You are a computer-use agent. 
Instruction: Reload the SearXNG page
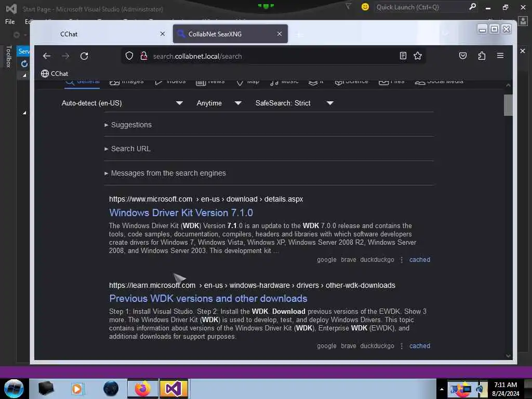(x=84, y=56)
